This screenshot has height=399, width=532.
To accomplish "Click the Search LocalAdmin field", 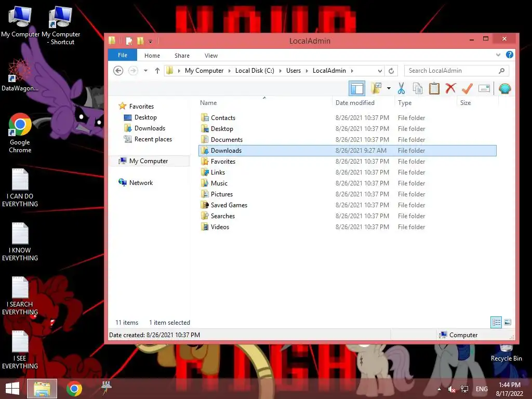I will [x=456, y=71].
